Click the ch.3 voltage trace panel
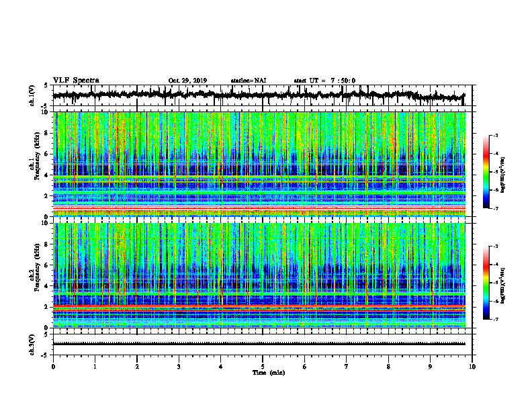 point(263,345)
